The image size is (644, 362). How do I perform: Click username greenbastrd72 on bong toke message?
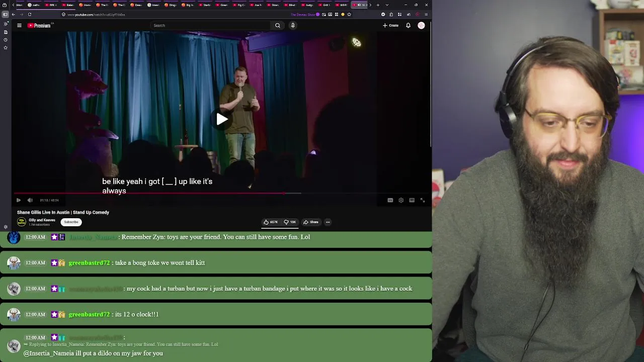(89, 263)
